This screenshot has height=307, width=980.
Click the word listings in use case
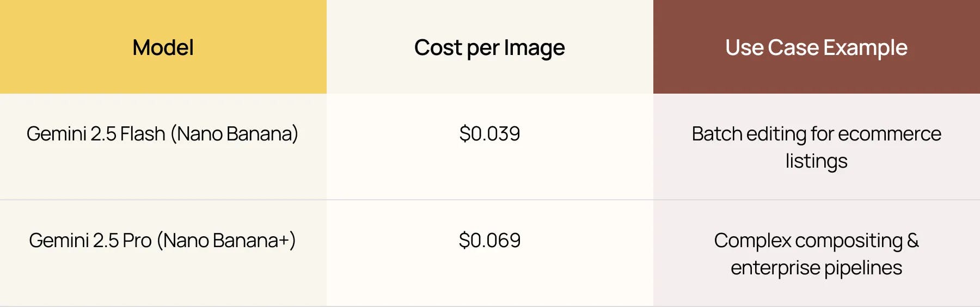click(816, 161)
